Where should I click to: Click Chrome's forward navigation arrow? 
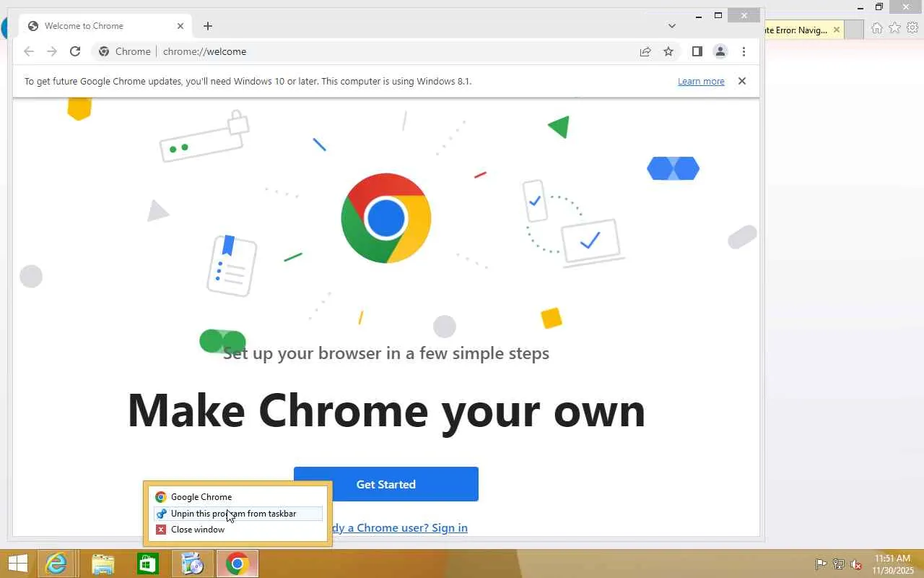click(x=52, y=51)
